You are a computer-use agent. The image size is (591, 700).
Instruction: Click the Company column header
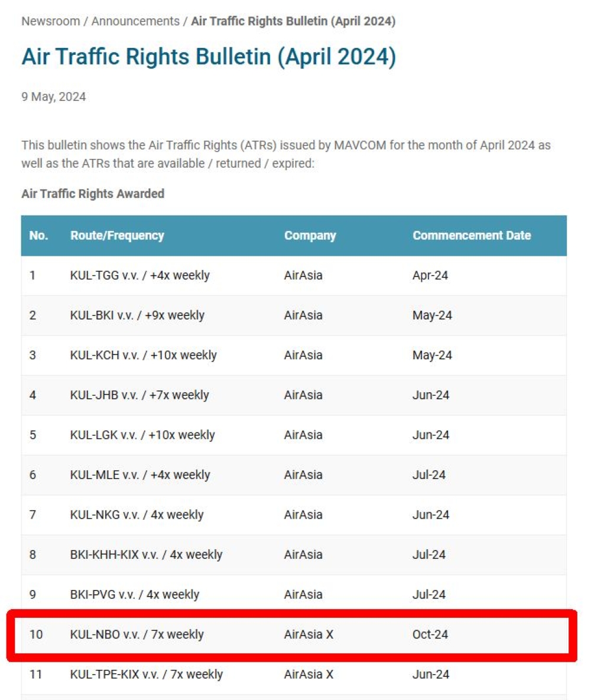310,235
